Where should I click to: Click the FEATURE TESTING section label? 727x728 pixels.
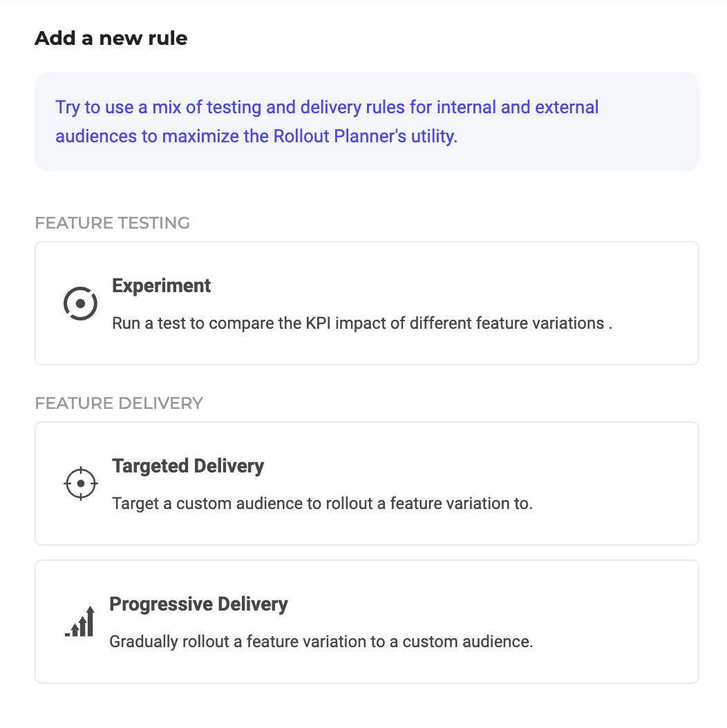(112, 223)
